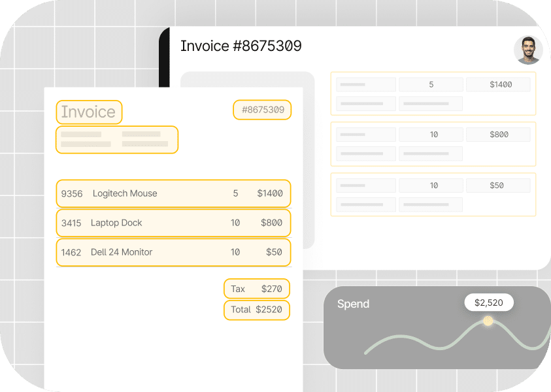551x392 pixels.
Task: Toggle selection of the Dell 24 Monitor line item
Action: (173, 252)
